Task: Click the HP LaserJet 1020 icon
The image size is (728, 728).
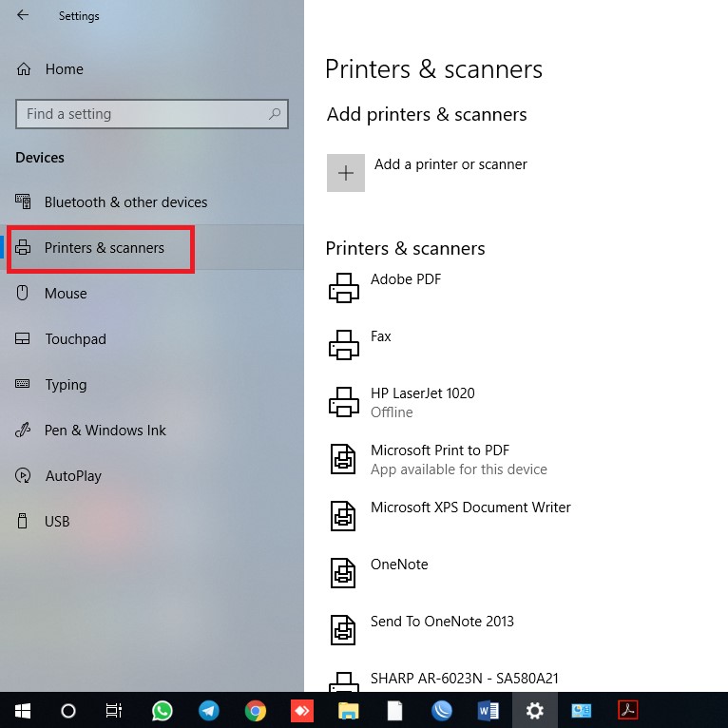Action: (x=344, y=402)
